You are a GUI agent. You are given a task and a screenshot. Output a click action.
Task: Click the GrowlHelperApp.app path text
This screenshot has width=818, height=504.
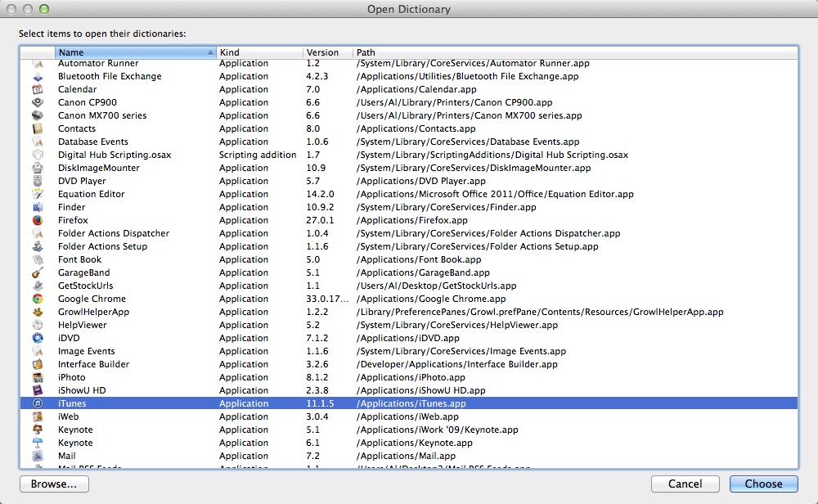click(539, 312)
